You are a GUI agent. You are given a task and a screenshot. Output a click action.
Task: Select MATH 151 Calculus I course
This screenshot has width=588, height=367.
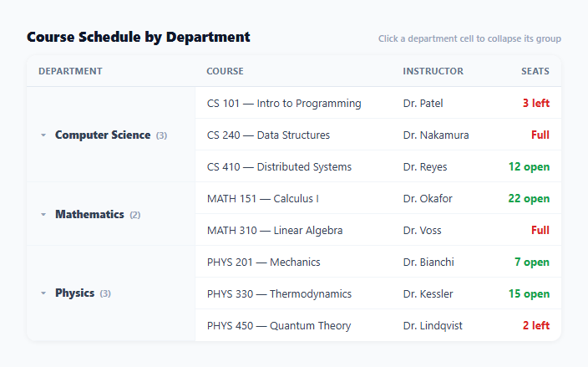point(263,198)
